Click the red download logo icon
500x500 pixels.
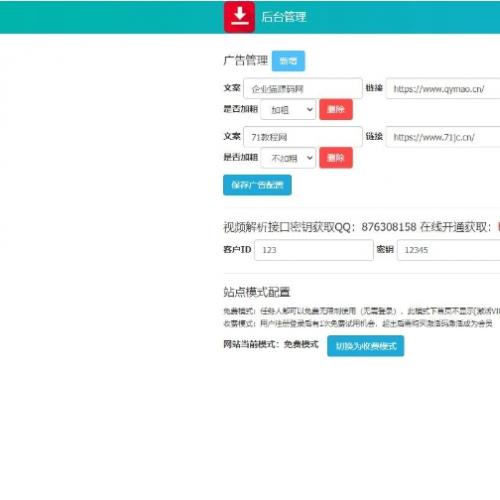pyautogui.click(x=239, y=17)
